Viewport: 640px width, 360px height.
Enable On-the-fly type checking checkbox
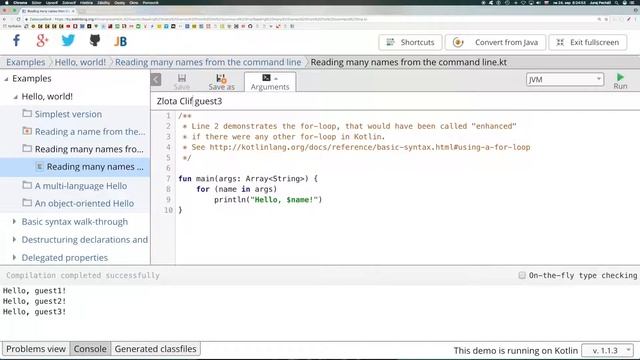(522, 276)
